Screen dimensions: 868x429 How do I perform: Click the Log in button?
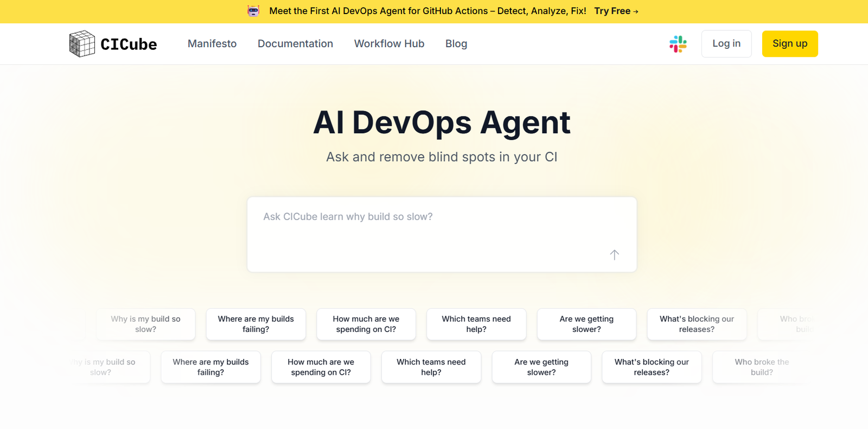click(726, 44)
